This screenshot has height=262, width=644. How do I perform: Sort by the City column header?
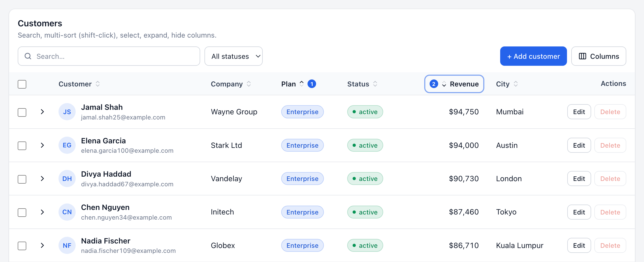(507, 84)
